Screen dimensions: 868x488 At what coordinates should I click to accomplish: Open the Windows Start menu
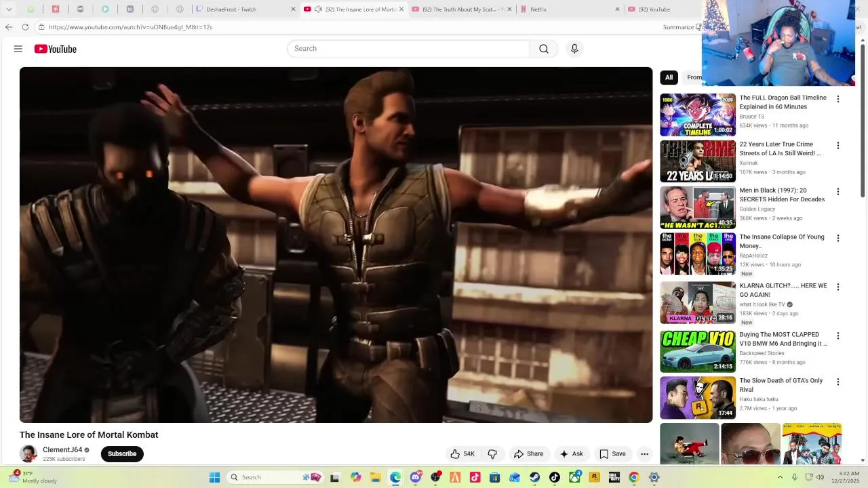tap(214, 477)
